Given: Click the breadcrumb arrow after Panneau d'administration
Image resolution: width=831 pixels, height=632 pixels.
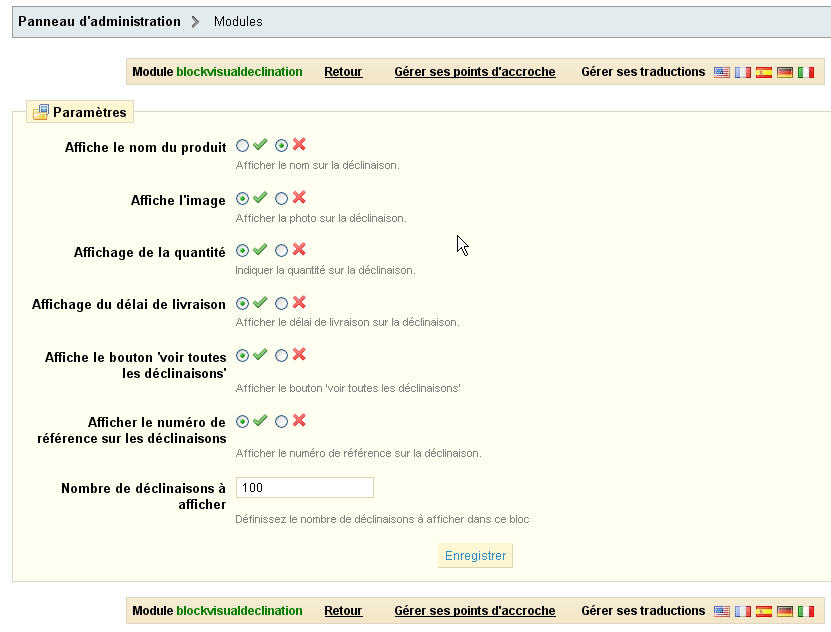Looking at the screenshot, I should tap(196, 22).
